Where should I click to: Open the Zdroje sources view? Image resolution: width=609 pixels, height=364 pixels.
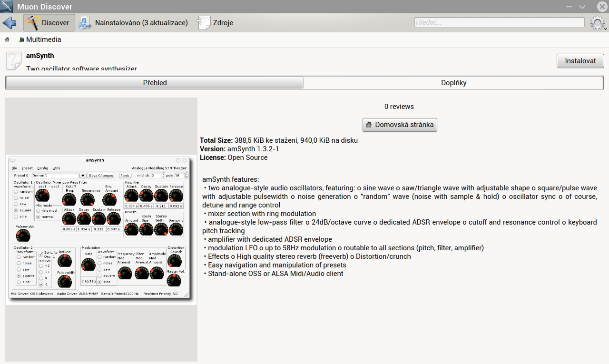[x=216, y=22]
